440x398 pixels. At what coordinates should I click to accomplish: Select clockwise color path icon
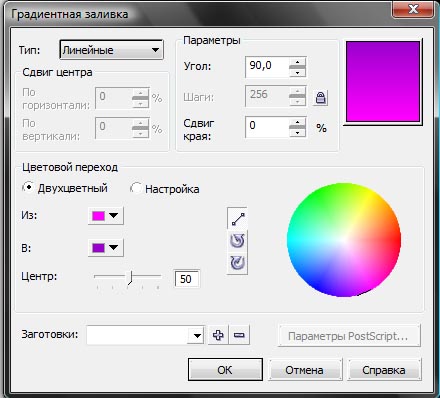click(x=237, y=263)
